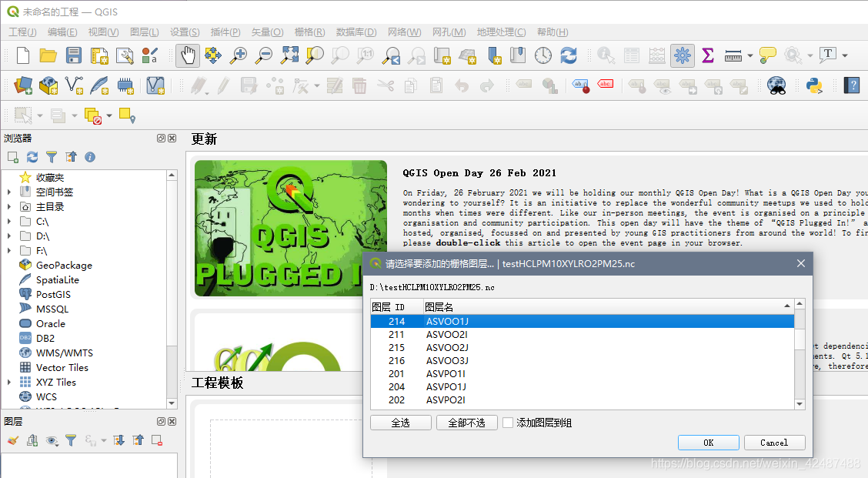868x478 pixels.
Task: Expand the XYZ Tiles node
Action: click(9, 383)
